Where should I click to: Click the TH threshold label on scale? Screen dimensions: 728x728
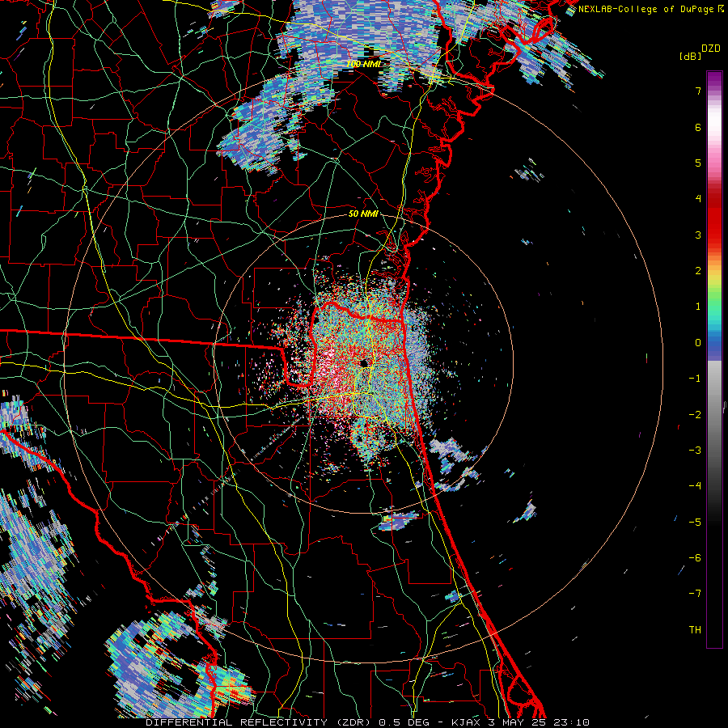click(x=695, y=630)
